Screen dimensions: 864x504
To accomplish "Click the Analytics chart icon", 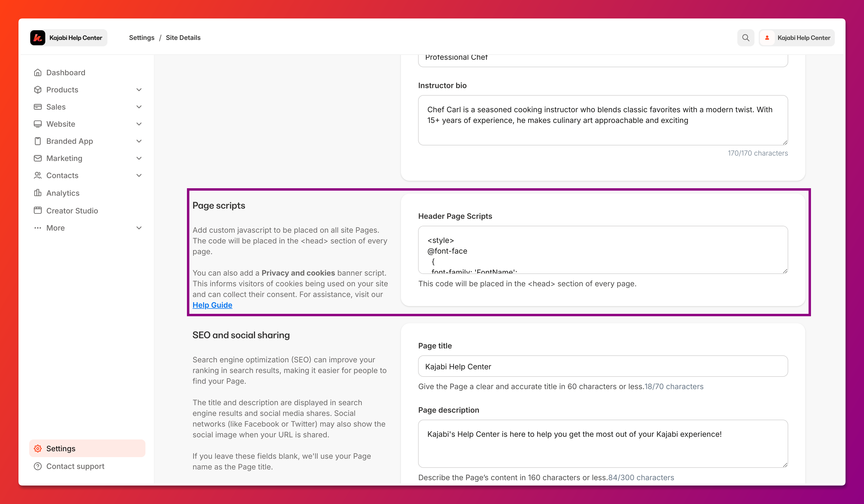I will pos(38,193).
